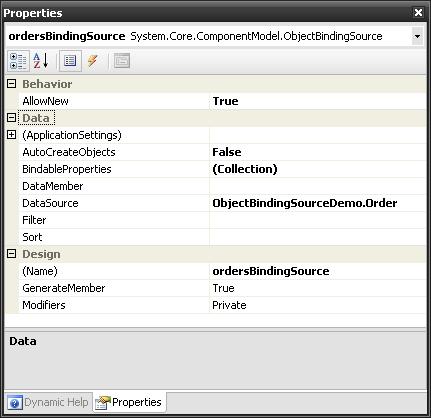Select the Sort property
Viewport: 431px width, 418px height.
[32, 237]
